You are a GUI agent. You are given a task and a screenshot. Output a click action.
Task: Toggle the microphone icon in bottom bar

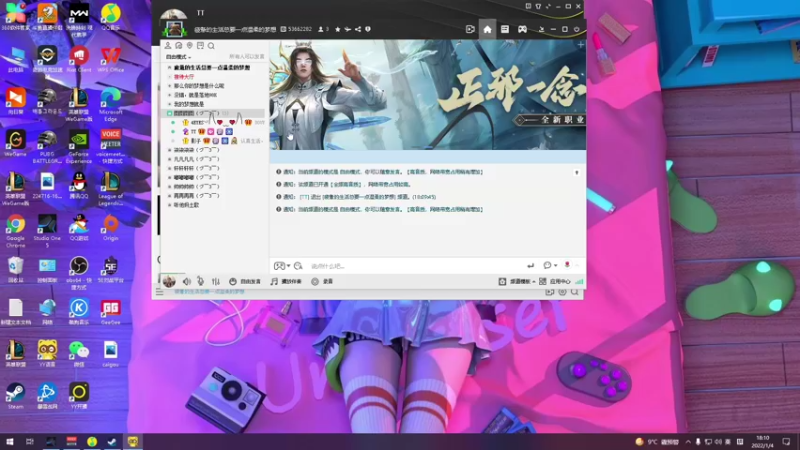pos(201,282)
